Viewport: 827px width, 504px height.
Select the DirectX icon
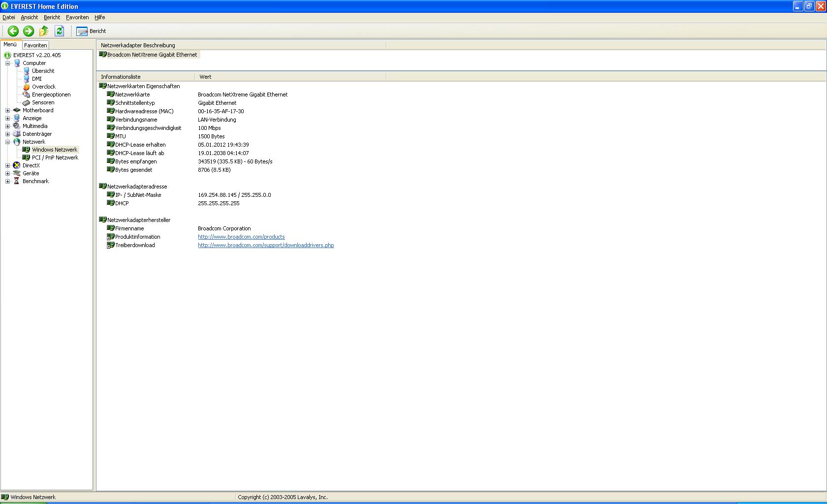(17, 165)
